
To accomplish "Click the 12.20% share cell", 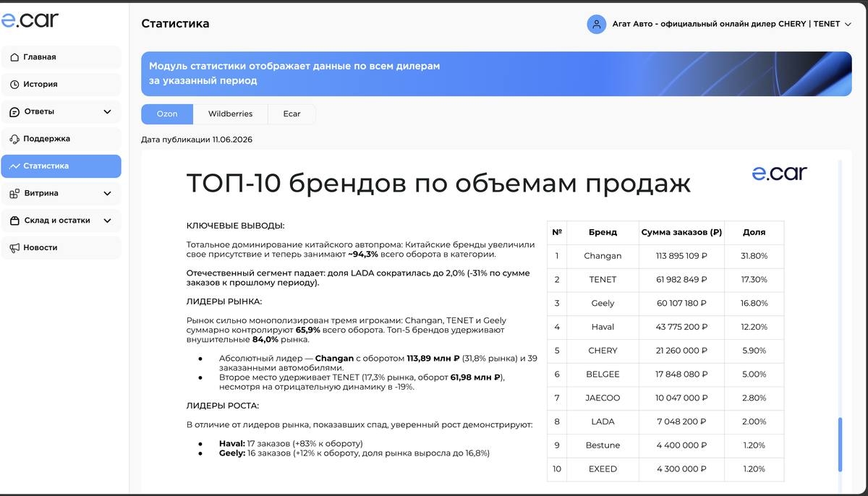I will coord(754,327).
